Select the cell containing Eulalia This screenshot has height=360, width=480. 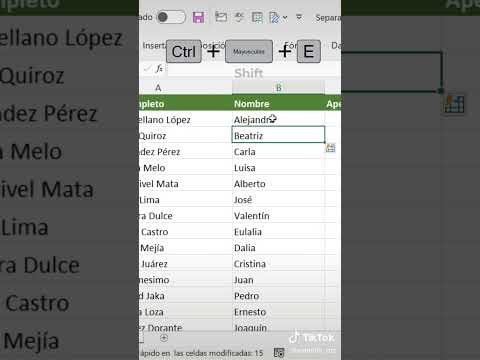click(x=278, y=231)
